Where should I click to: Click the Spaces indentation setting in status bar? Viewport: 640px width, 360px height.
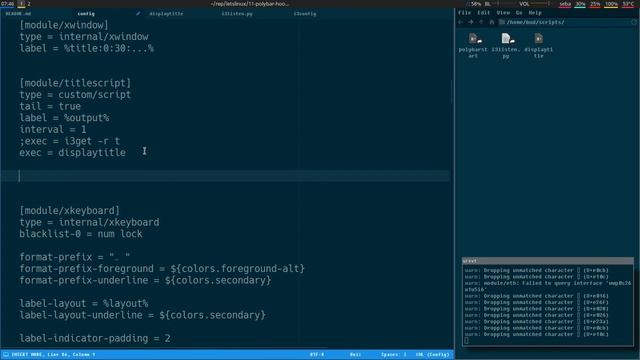click(x=394, y=354)
